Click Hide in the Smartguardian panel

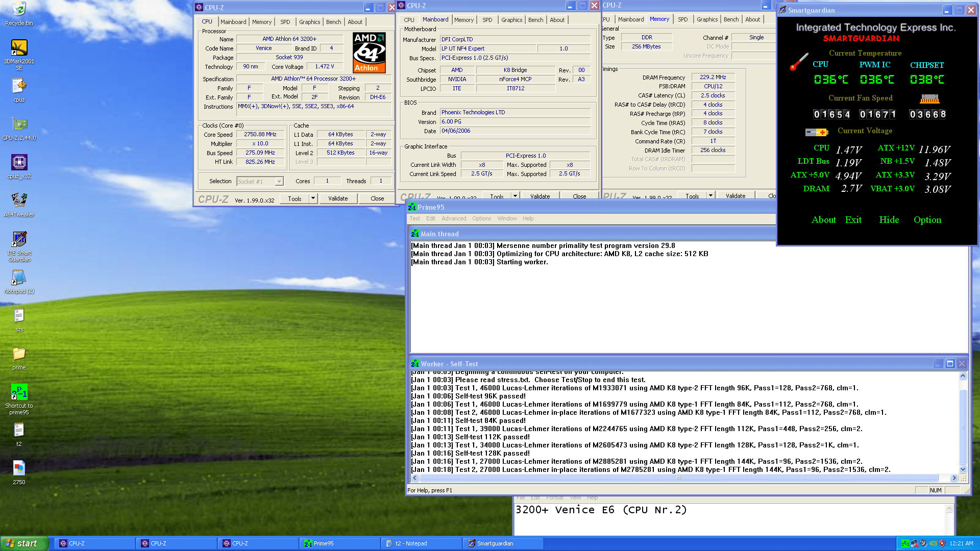click(889, 220)
